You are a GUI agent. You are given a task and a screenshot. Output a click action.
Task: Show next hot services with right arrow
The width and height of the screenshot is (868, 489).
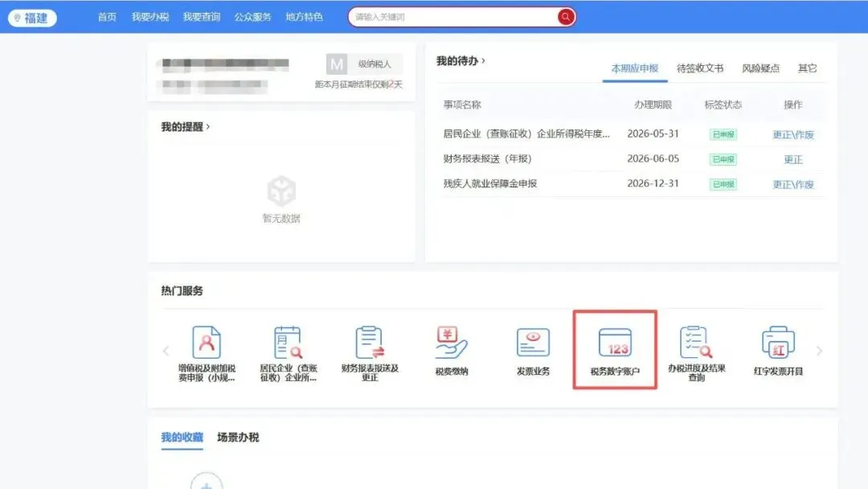click(819, 351)
